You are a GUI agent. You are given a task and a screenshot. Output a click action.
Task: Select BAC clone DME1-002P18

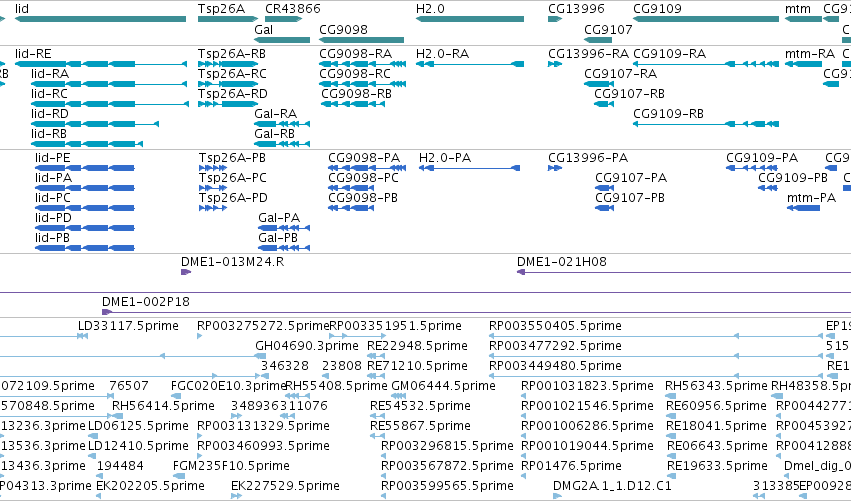pos(477,312)
